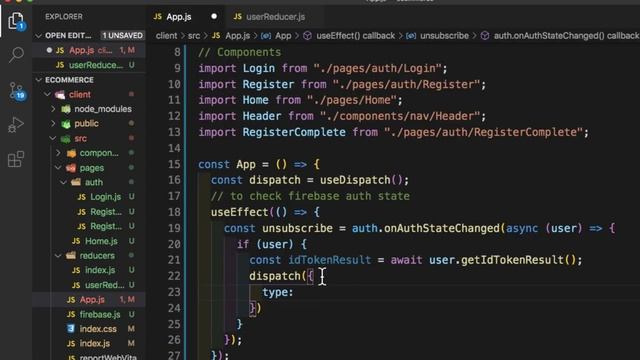Open Home.js in the file tree

click(101, 241)
